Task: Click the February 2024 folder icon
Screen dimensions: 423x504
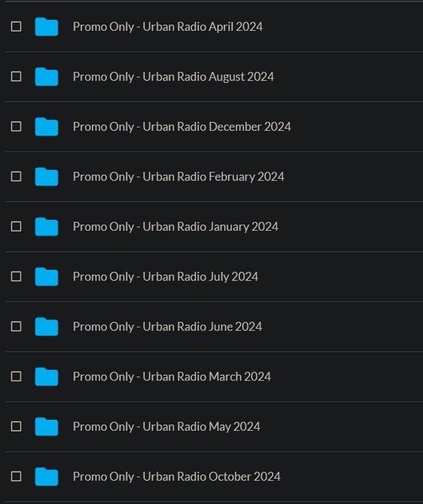Action: [x=47, y=177]
